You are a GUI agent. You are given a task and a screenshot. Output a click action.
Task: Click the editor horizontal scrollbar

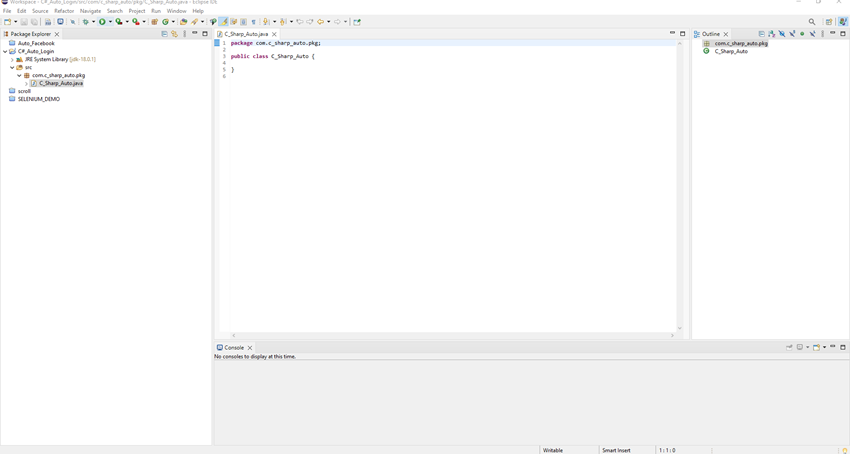click(x=452, y=335)
